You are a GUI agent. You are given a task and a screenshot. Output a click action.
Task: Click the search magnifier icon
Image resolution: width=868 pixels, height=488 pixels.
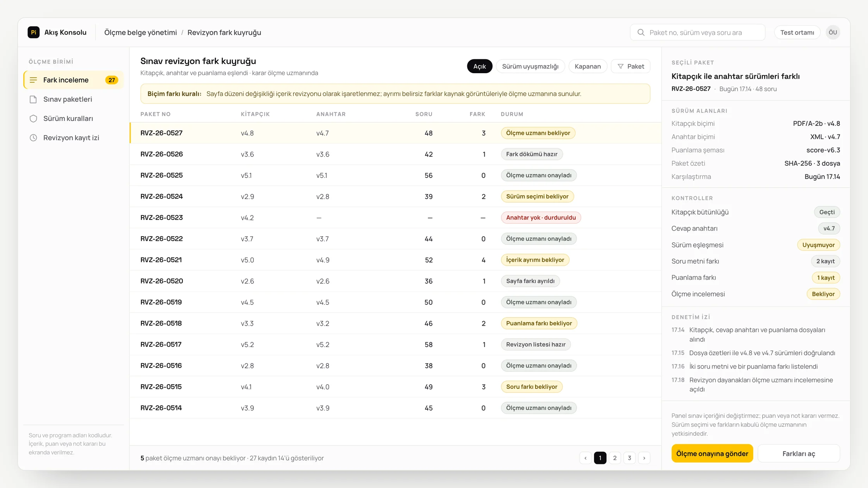pyautogui.click(x=641, y=33)
